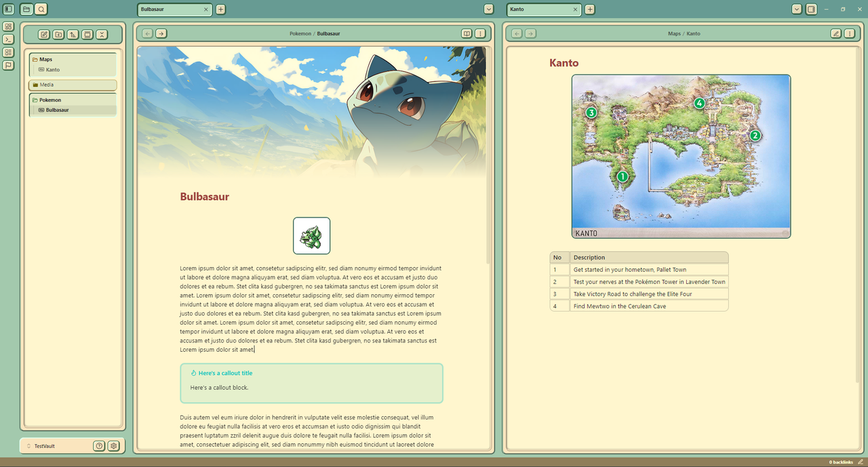The width and height of the screenshot is (868, 467).
Task: Click the callout title text
Action: pos(225,373)
